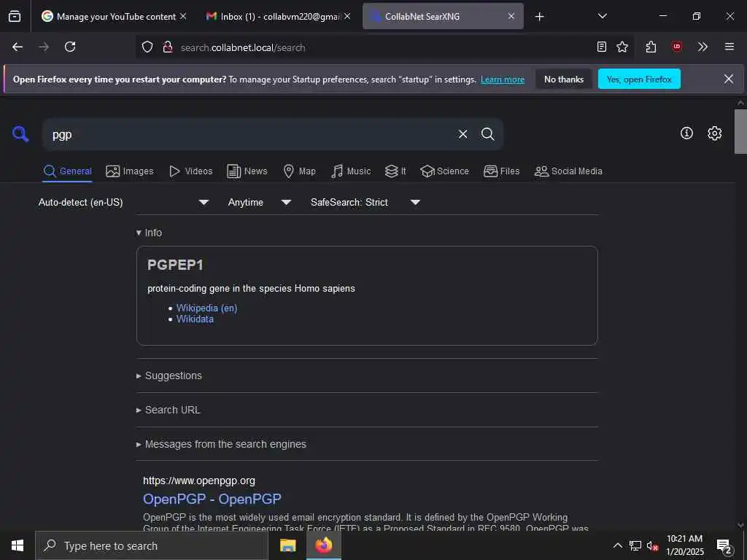The height and width of the screenshot is (560, 747).
Task: Open File Explorer from taskbar
Action: [x=287, y=545]
